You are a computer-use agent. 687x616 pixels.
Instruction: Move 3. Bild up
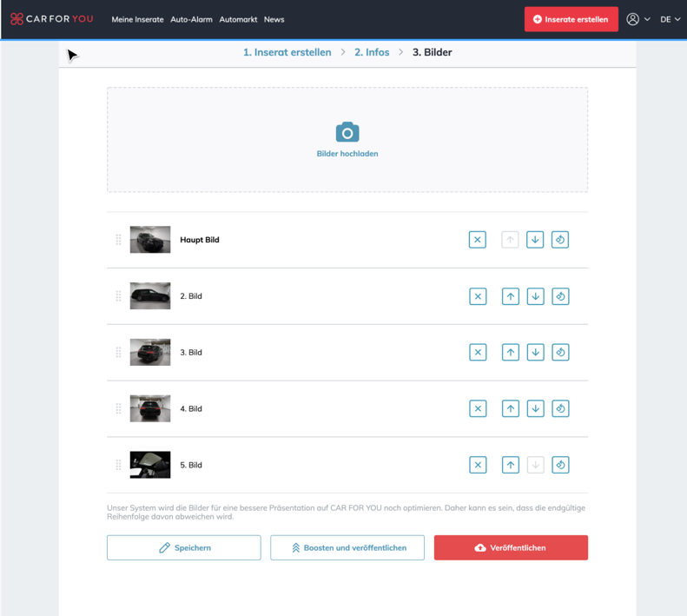[511, 352]
